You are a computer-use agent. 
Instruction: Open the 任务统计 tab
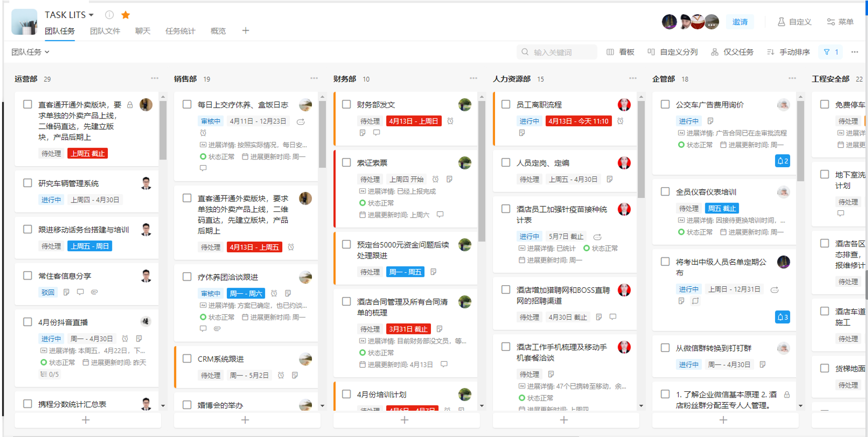[x=180, y=31]
